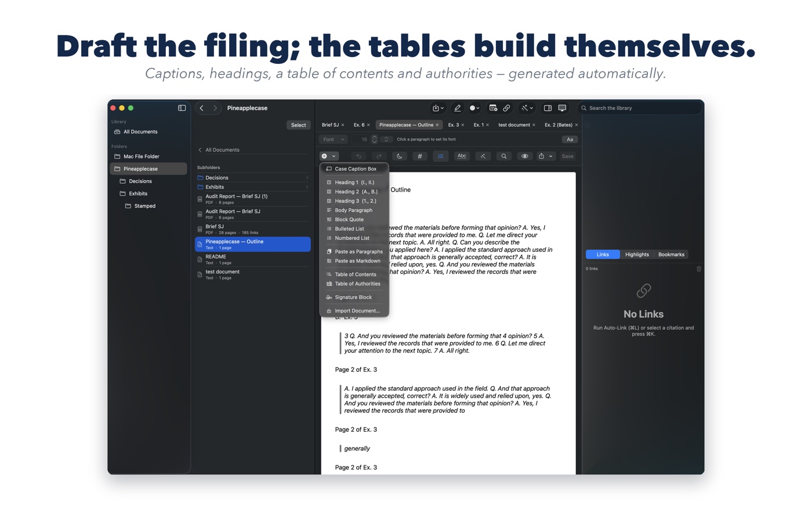The image size is (812, 508).
Task: Toggle the eye preview icon
Action: tap(524, 156)
